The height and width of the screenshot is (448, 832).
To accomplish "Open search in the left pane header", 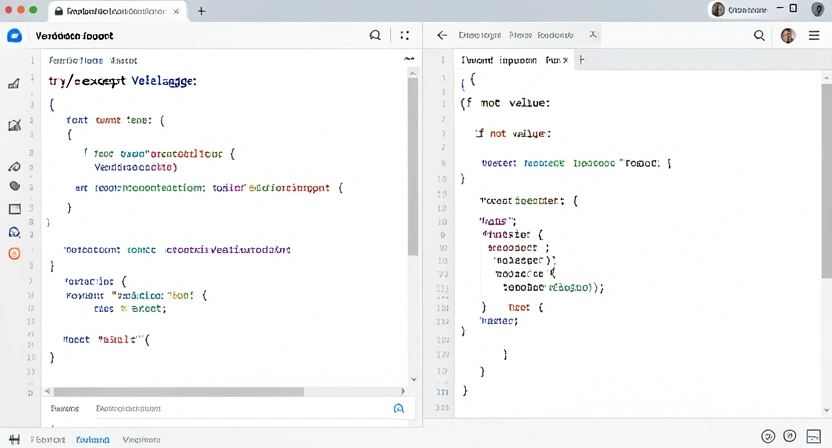I will click(x=375, y=35).
